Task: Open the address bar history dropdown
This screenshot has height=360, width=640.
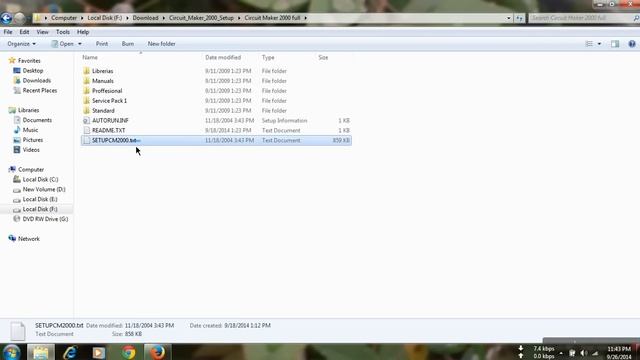Action: (509, 18)
